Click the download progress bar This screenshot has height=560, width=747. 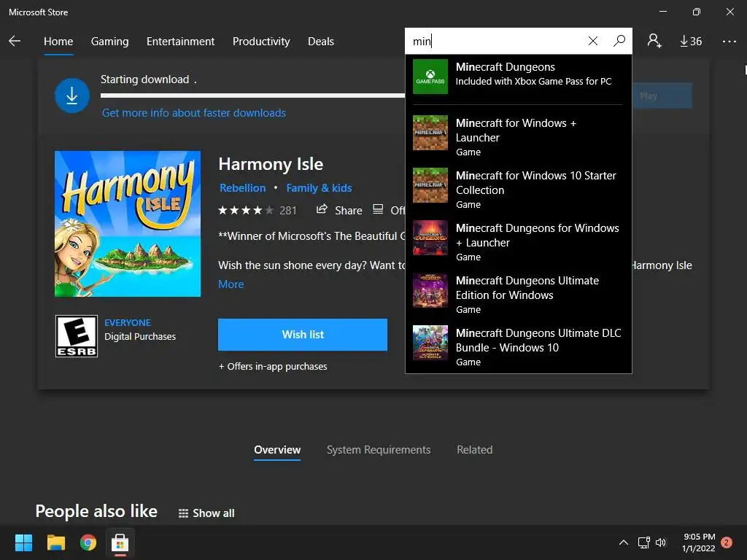tap(252, 96)
